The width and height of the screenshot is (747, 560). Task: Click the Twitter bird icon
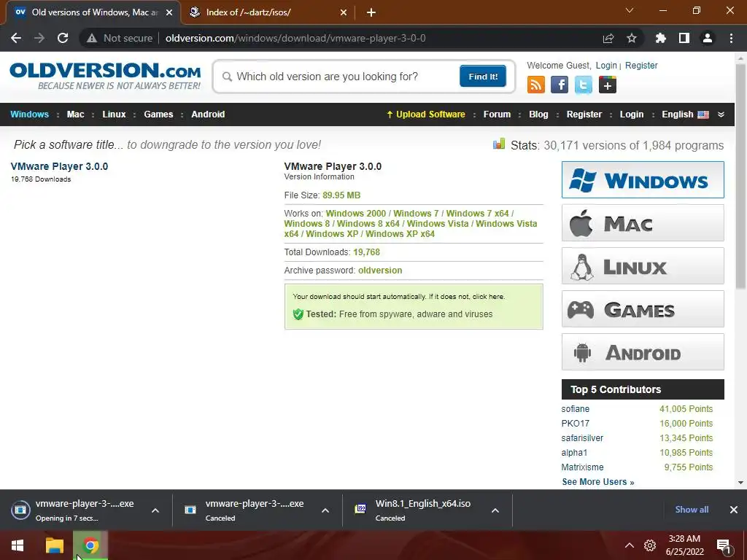[x=583, y=85]
